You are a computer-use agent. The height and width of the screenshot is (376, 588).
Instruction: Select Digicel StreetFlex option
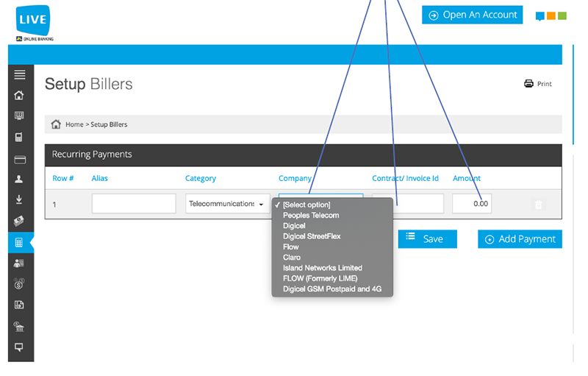[312, 236]
